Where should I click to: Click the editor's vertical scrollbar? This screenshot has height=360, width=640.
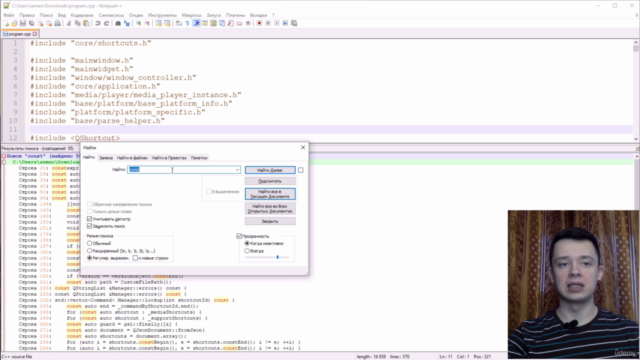coord(636,91)
